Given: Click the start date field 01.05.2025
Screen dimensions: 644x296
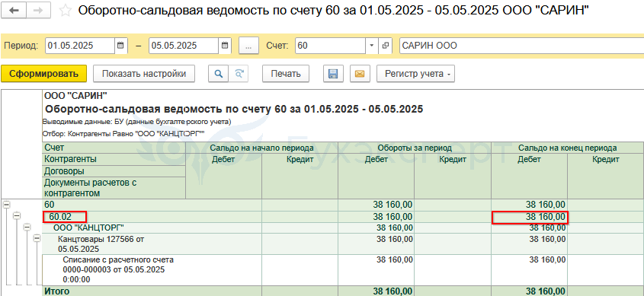Looking at the screenshot, I should (x=80, y=46).
